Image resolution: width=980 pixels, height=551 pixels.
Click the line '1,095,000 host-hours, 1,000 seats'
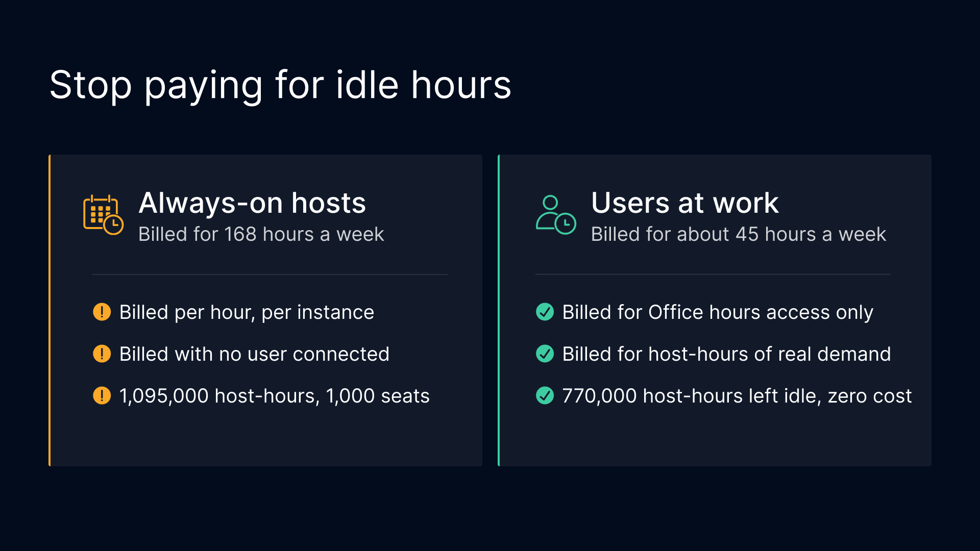click(275, 396)
